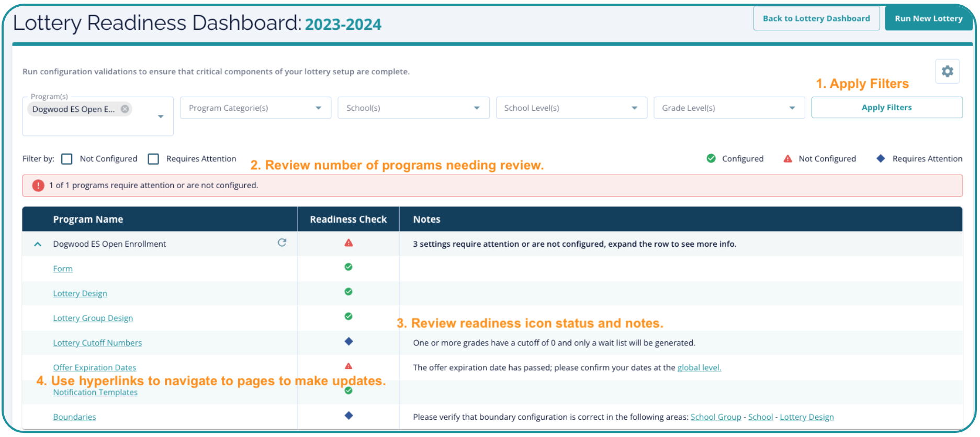Click the green check icon in Form row
The height and width of the screenshot is (437, 980).
pos(348,267)
